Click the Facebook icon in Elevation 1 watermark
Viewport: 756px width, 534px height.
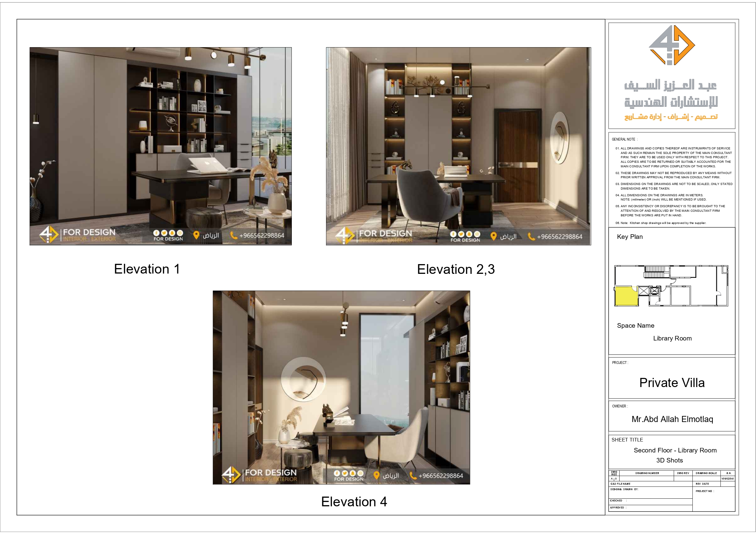coord(156,233)
